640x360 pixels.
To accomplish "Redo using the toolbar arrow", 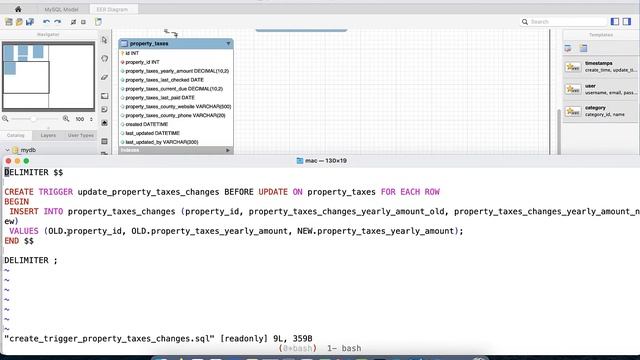I will click(58, 22).
